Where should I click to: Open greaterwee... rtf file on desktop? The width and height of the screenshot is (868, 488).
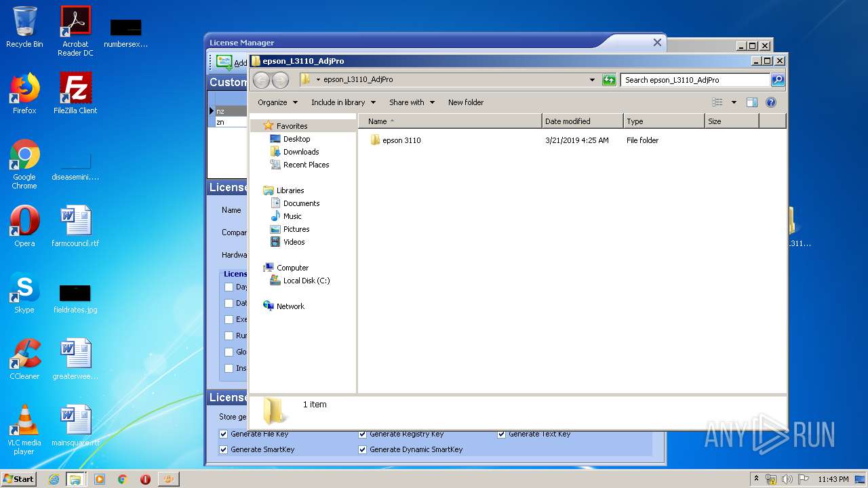pyautogui.click(x=75, y=359)
